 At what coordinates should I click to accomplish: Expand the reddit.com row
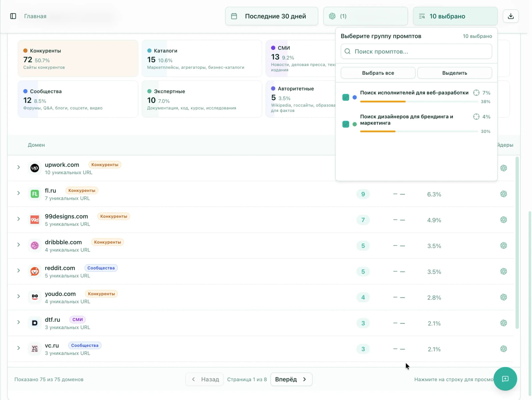point(18,270)
